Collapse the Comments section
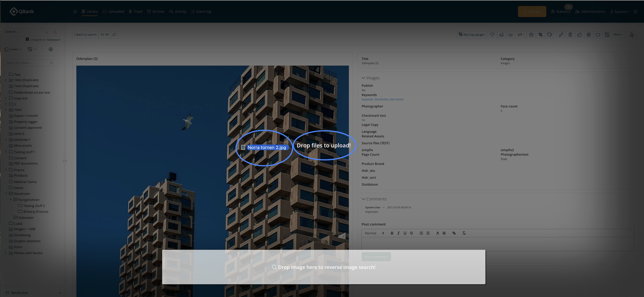The image size is (644, 297). click(x=363, y=199)
